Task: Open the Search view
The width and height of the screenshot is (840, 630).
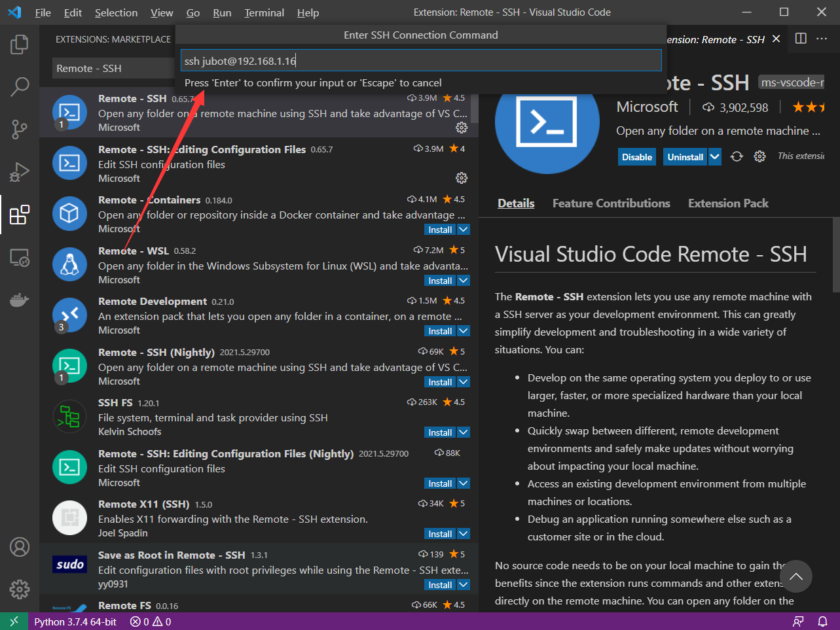Action: (20, 86)
